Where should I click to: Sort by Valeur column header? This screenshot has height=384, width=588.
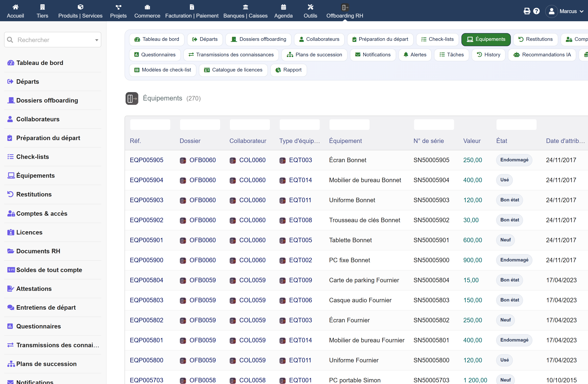click(x=472, y=141)
